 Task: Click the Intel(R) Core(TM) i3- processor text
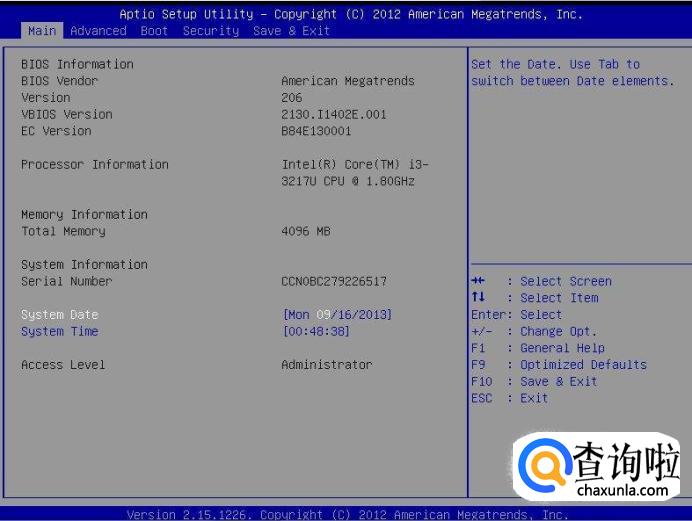click(x=355, y=165)
